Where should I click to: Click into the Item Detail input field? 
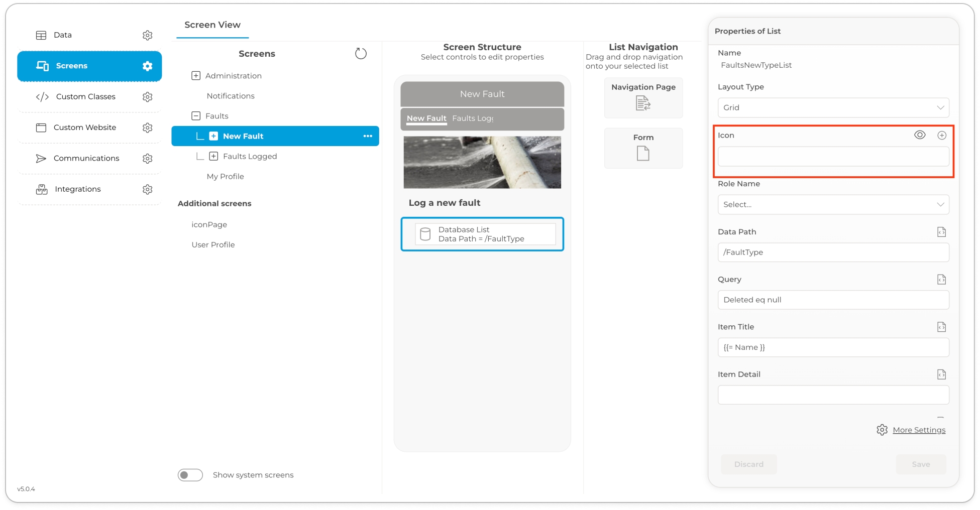[x=833, y=395]
